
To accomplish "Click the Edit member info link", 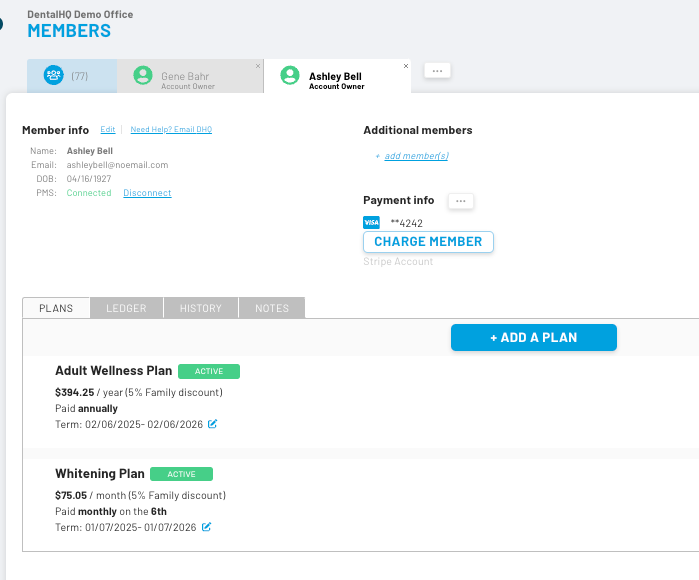I will coord(108,130).
